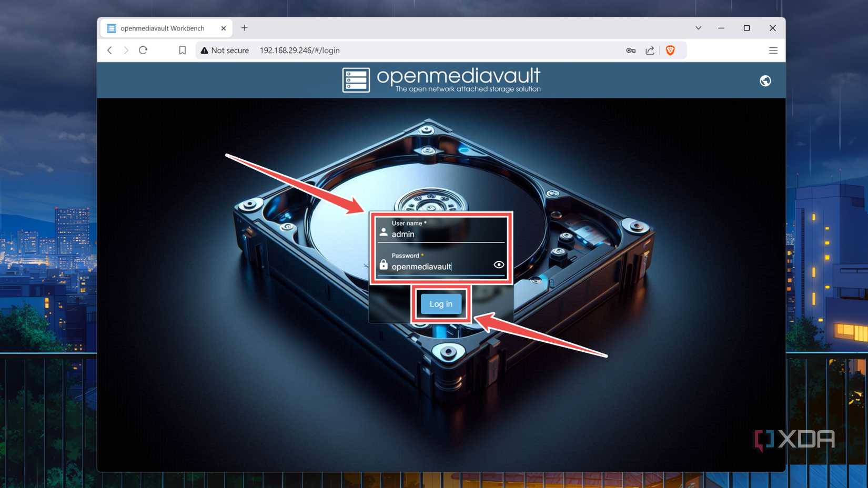
Task: Open the saved passwords key icon
Action: click(631, 50)
